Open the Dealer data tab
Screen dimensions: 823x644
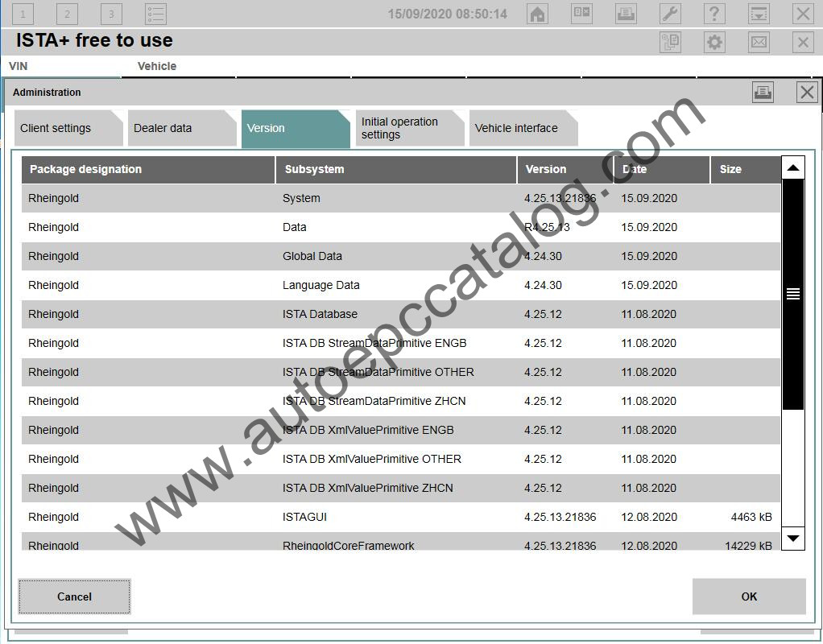(x=182, y=128)
